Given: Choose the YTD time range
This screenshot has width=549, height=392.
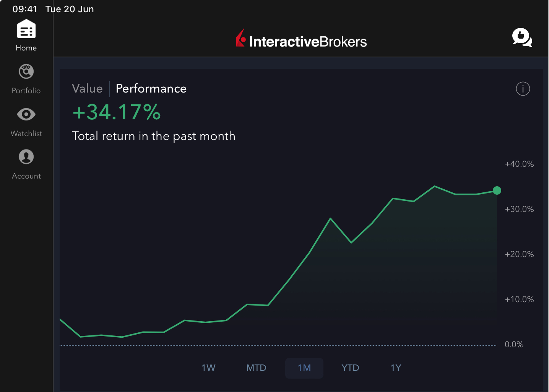Looking at the screenshot, I should click(350, 368).
